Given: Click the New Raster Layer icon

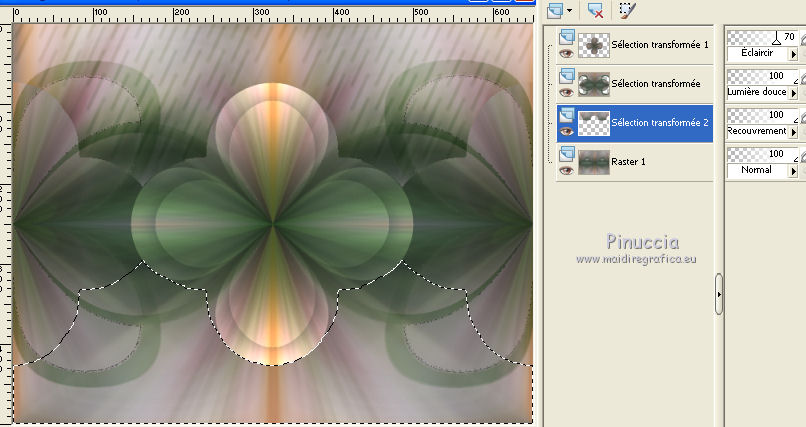Looking at the screenshot, I should (x=555, y=10).
